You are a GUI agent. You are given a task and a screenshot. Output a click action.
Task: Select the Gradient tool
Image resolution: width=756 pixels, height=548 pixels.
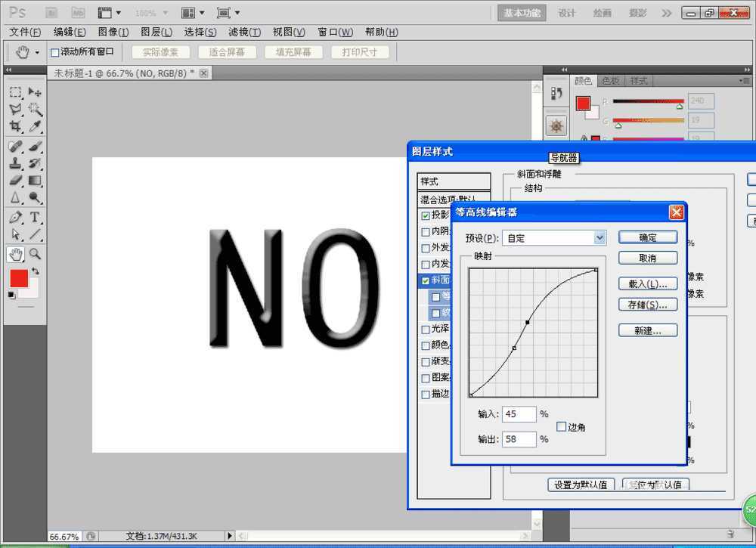click(35, 181)
